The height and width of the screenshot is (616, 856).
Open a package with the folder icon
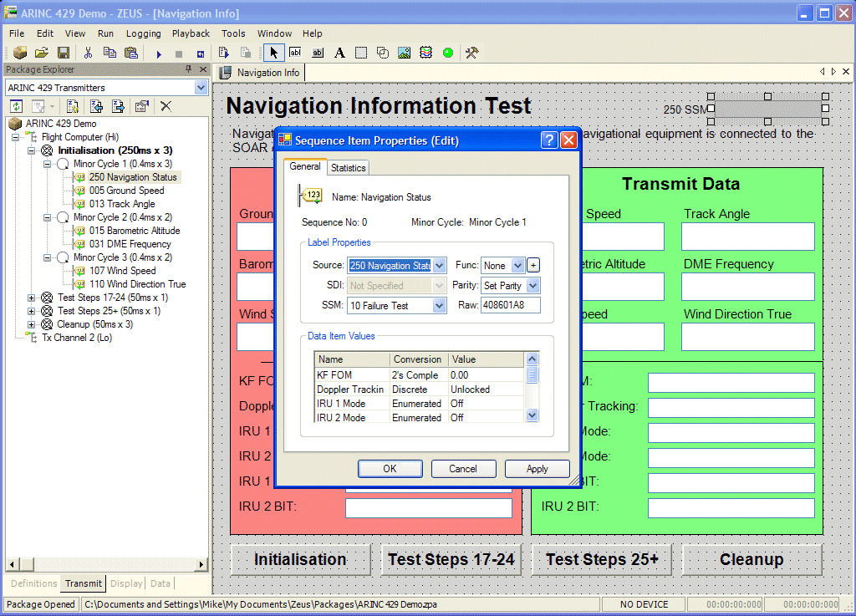pyautogui.click(x=42, y=53)
